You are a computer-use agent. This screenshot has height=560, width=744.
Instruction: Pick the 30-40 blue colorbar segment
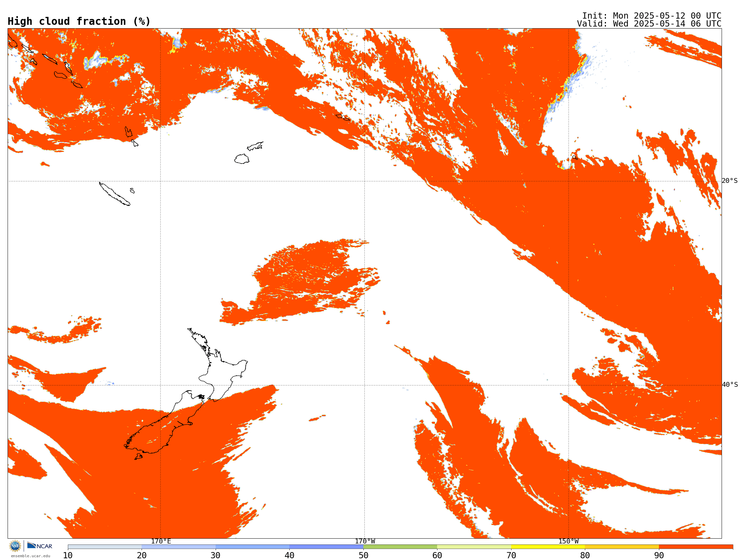pos(252,547)
